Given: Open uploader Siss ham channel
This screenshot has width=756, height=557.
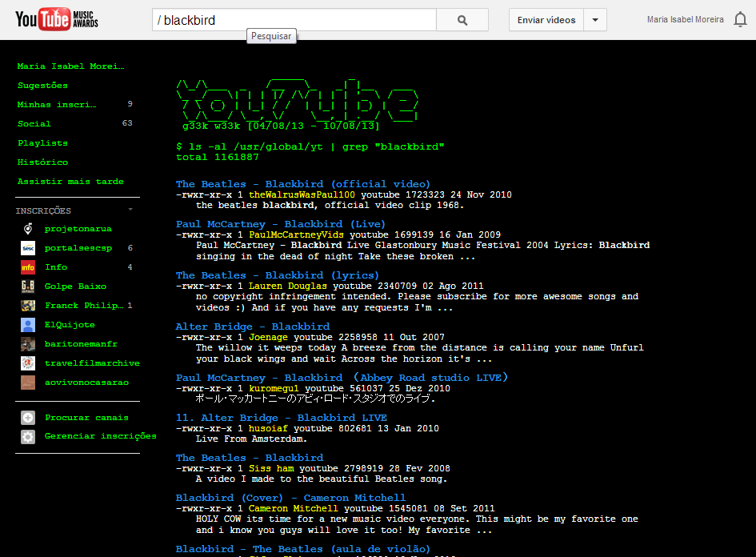Looking at the screenshot, I should pos(271,468).
